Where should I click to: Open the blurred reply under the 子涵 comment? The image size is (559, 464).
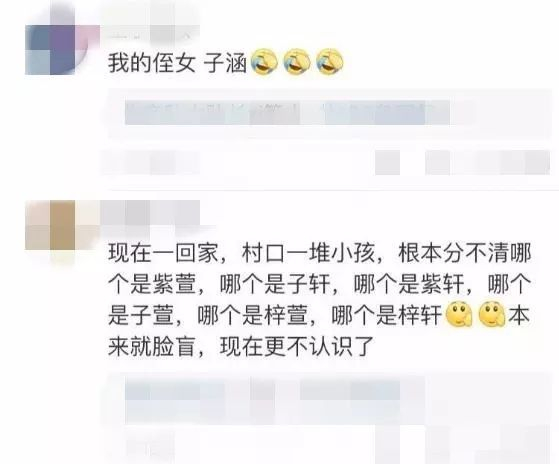point(330,113)
